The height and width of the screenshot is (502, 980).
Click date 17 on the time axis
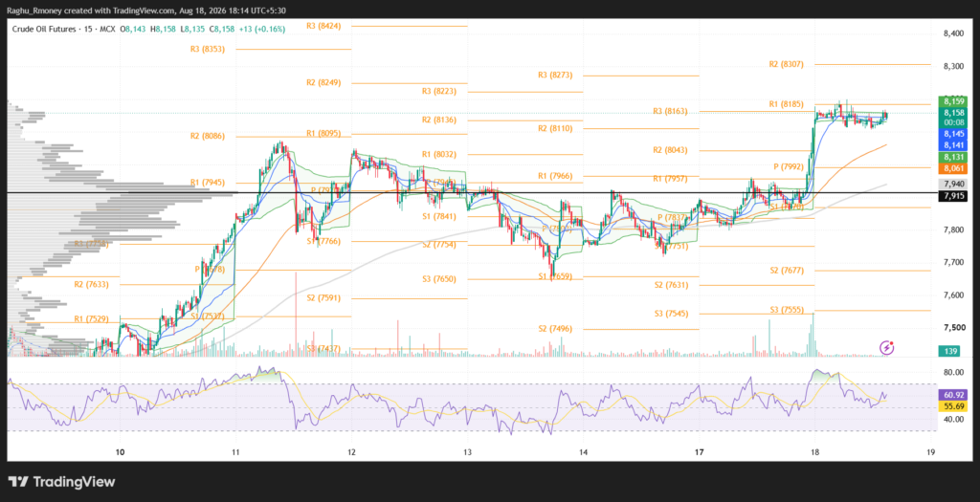[699, 452]
